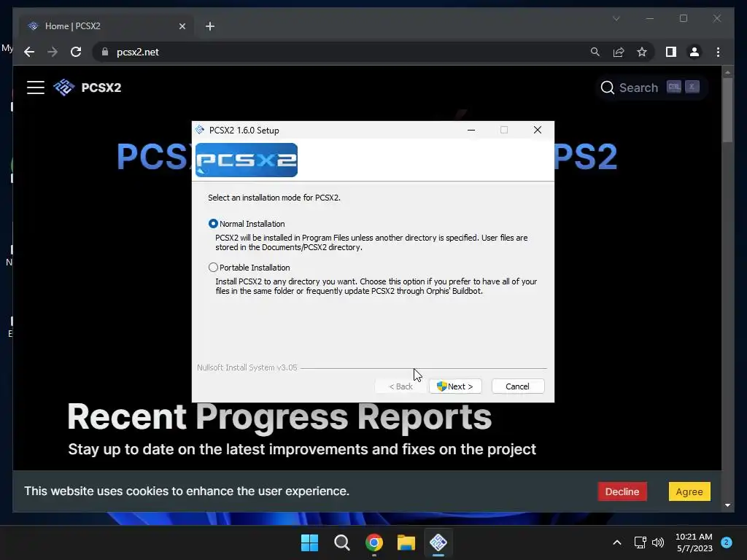The image size is (747, 560).
Task: Open the hamburger menu on PCSX2 website
Action: click(x=36, y=87)
